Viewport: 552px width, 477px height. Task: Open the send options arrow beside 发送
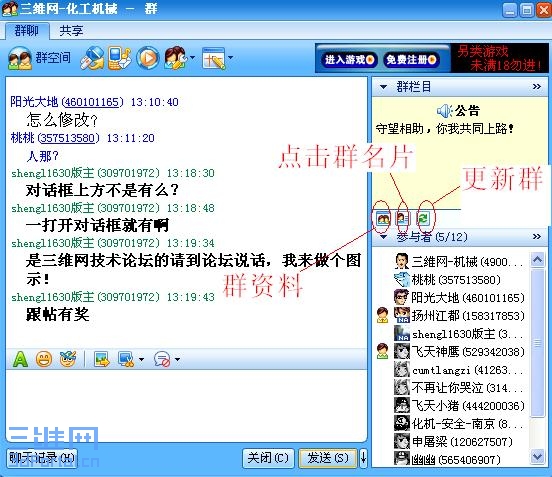click(x=363, y=458)
